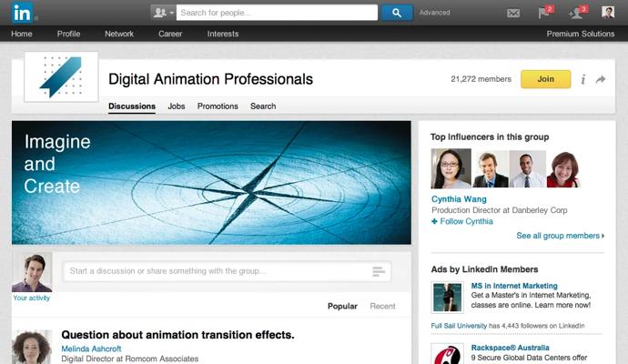Click the 21,272 members count
This screenshot has width=628, height=364.
(481, 79)
